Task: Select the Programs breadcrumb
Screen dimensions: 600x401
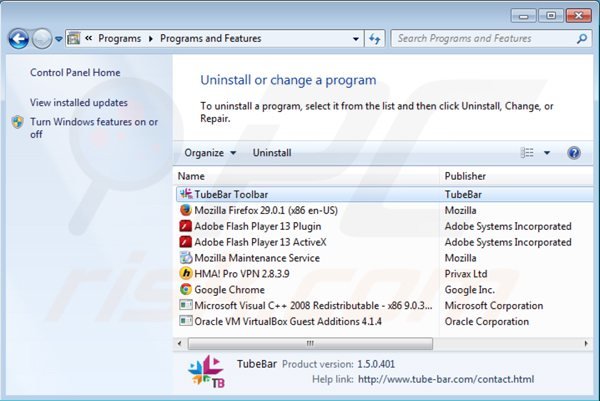Action: point(119,38)
